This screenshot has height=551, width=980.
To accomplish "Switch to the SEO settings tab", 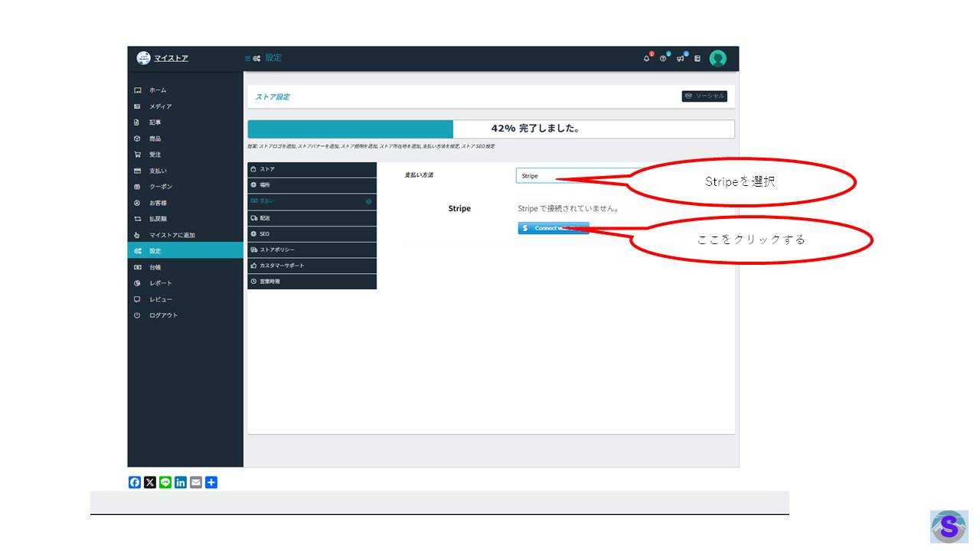I will click(312, 233).
